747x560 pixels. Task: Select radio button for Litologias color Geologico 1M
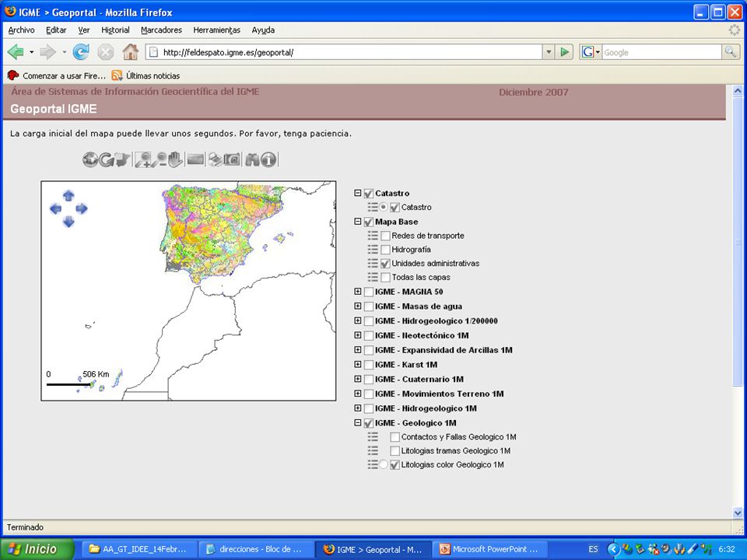pyautogui.click(x=384, y=465)
